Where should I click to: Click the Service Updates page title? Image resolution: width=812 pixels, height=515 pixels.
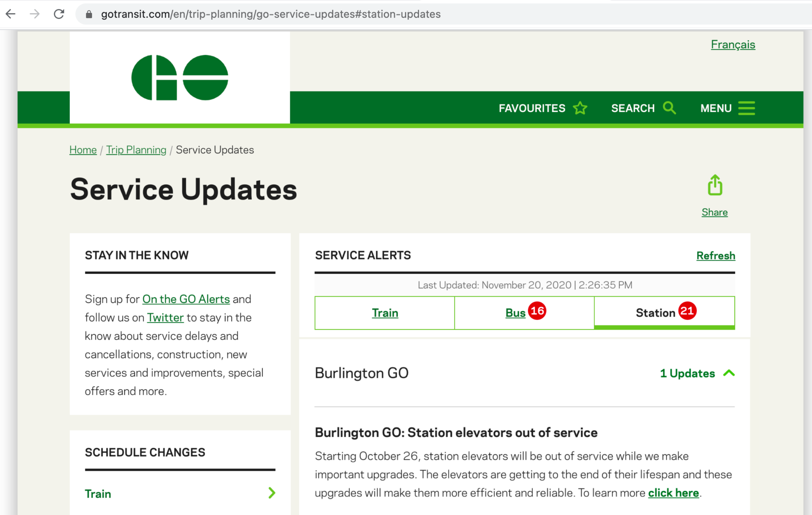coord(183,190)
